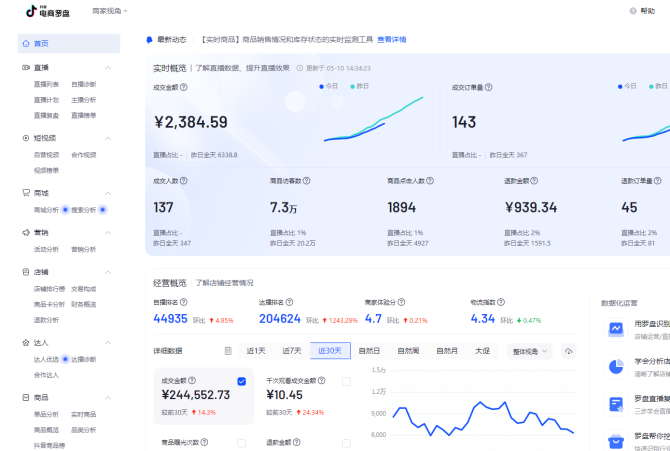Screen dimensions: 670x451
Task: Click the 达人 star icon in the sidebar
Action: (26, 342)
